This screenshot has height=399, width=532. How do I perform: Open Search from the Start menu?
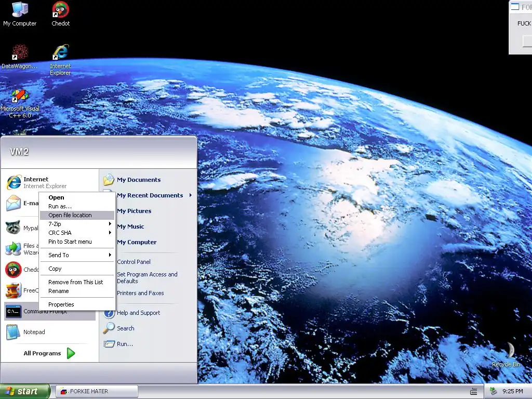coord(119,328)
